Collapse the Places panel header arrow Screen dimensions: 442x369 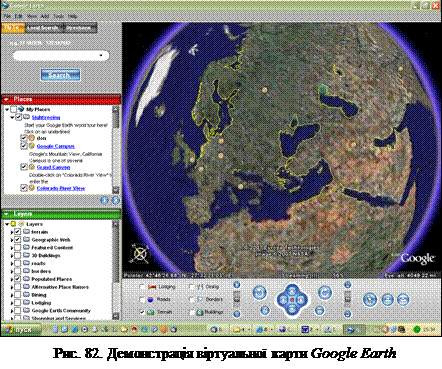[x=6, y=99]
